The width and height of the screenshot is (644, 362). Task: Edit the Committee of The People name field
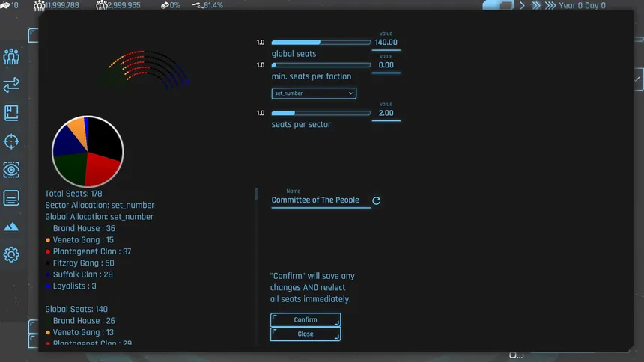tap(321, 200)
